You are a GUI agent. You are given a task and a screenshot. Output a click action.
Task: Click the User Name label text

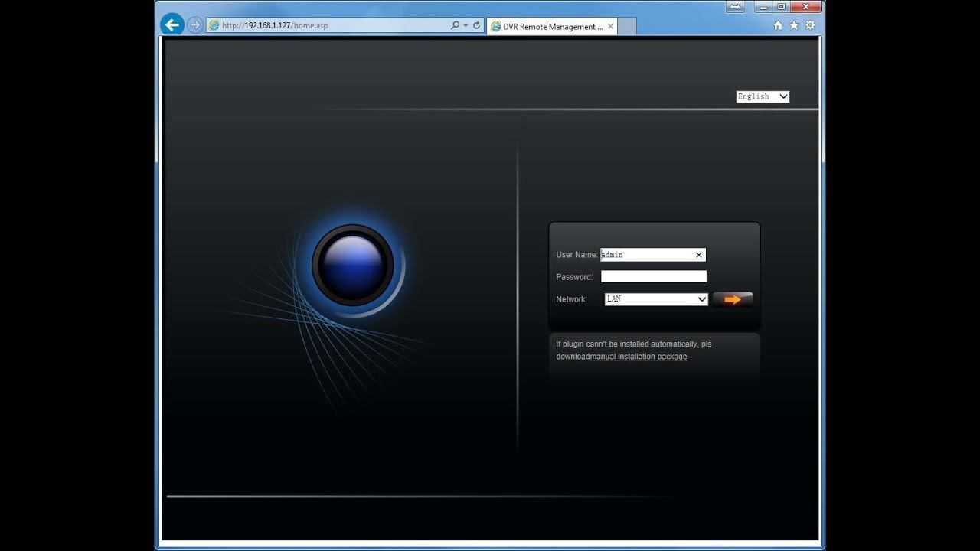[x=577, y=255]
